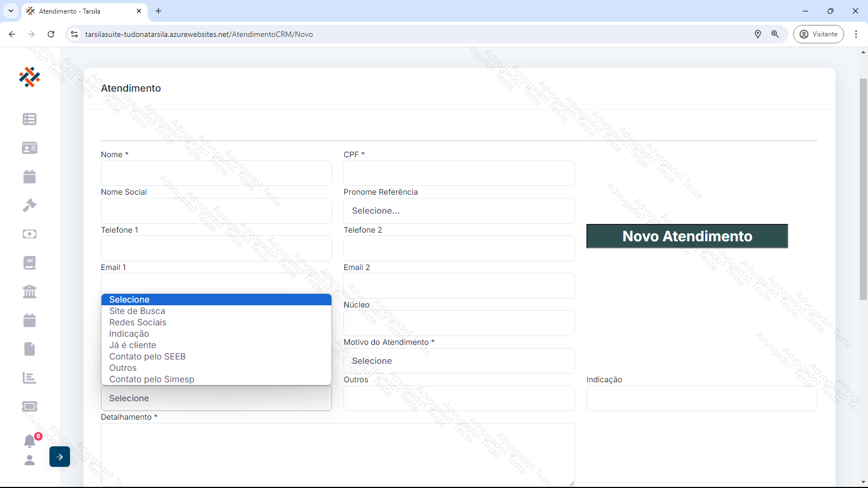Focus the Detalhamento text area
868x488 pixels.
tap(337, 454)
